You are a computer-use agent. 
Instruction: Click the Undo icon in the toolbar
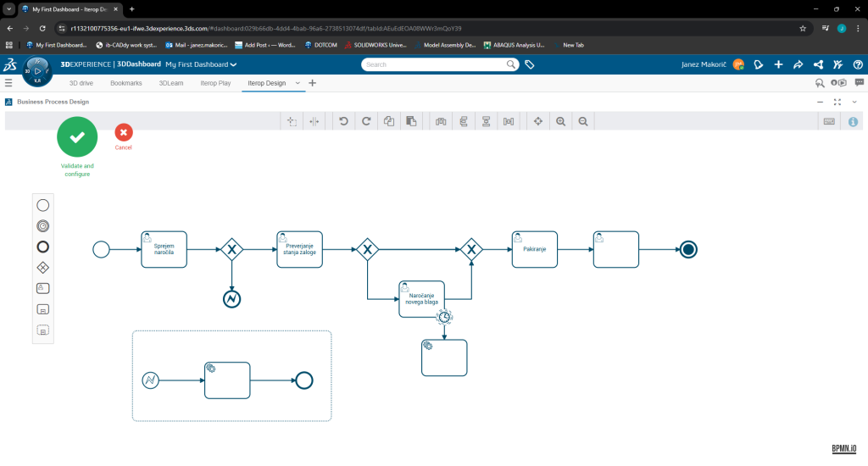[x=343, y=122]
